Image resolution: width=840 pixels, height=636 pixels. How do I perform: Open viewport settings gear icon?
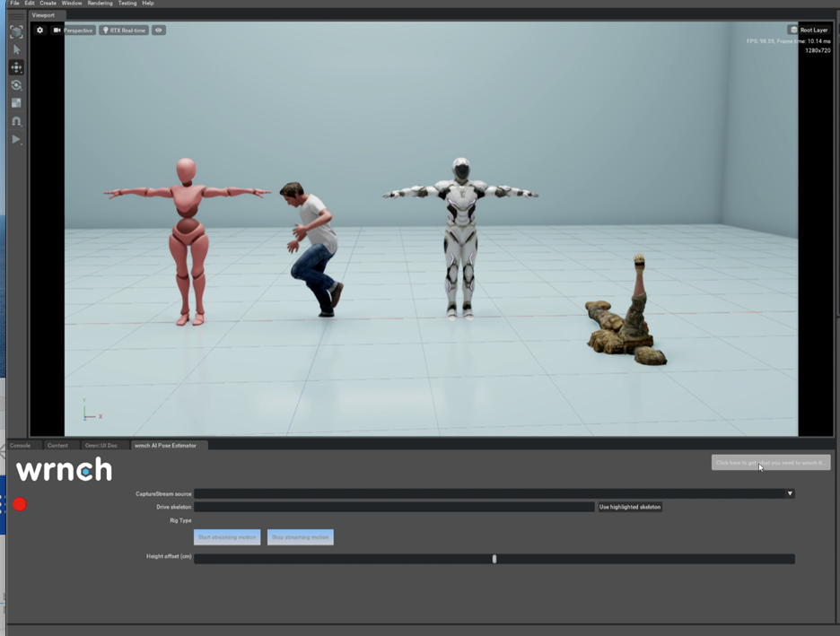[x=39, y=30]
